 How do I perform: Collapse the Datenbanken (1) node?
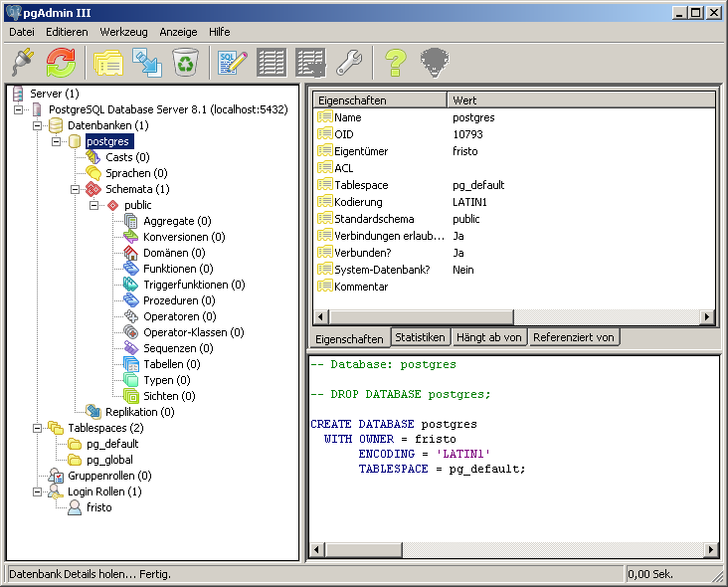(37, 125)
